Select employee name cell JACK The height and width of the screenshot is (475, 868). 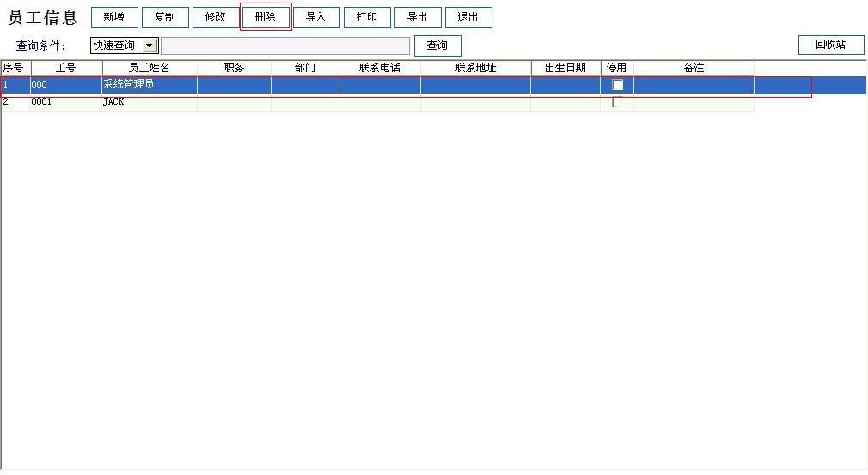pos(150,101)
